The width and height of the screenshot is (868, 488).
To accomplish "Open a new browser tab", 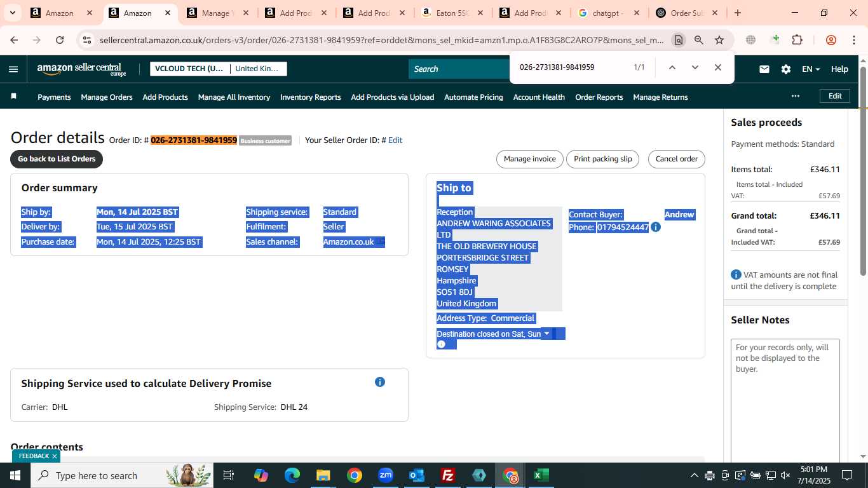I will pos(737,13).
